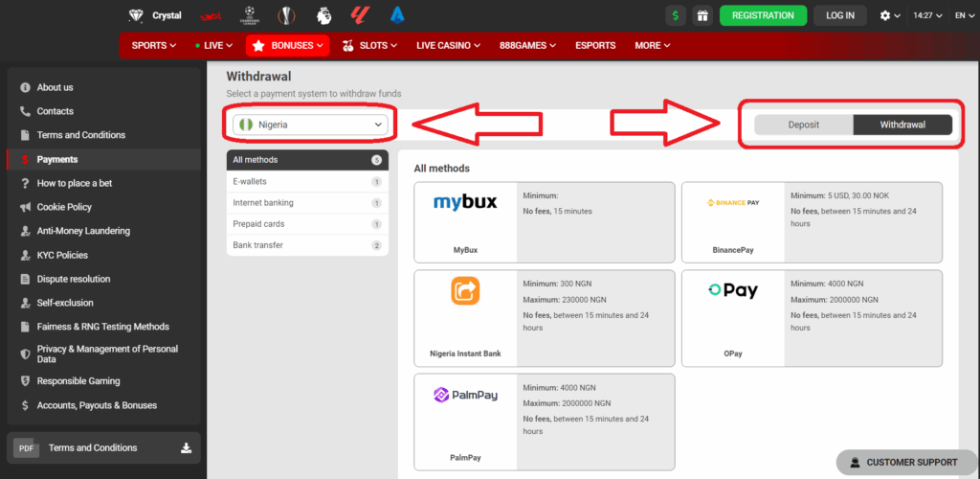Open KYC Policies page
The width and height of the screenshot is (980, 479).
[x=103, y=255]
